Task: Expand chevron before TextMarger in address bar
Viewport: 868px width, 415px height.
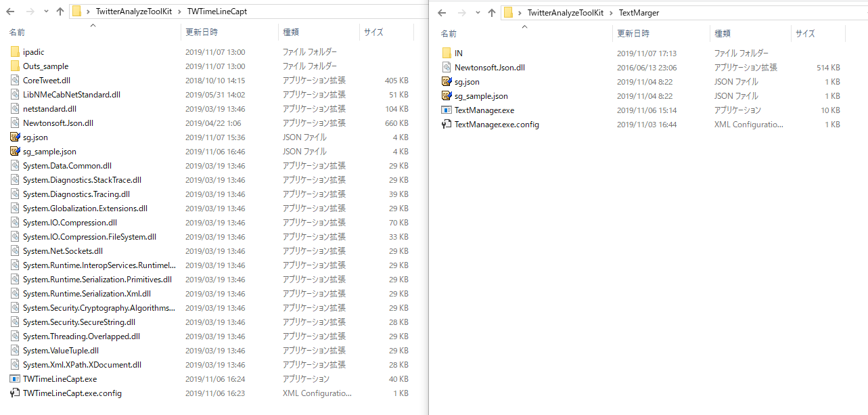Action: tap(611, 12)
